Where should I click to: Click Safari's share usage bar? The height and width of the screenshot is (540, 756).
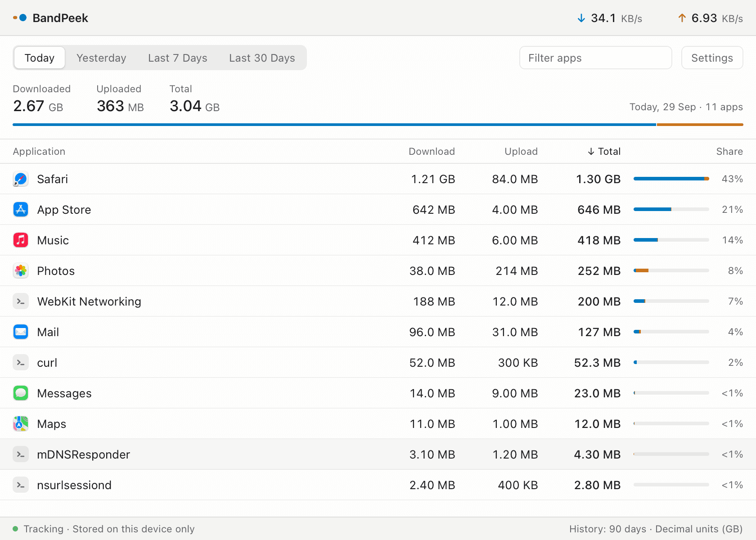tap(671, 179)
